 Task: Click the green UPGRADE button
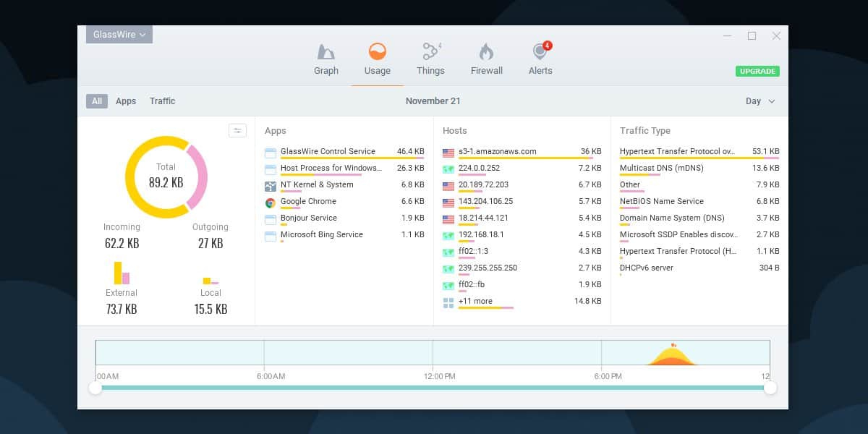757,72
